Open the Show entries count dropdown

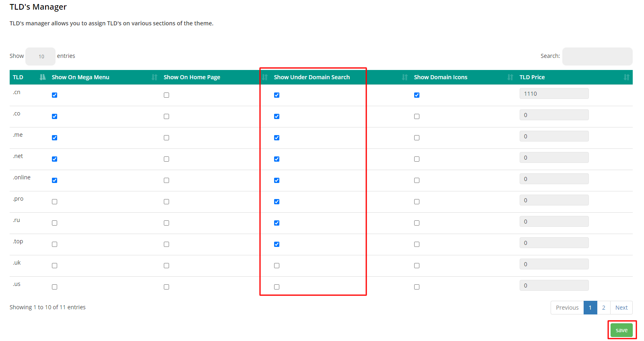tap(41, 56)
